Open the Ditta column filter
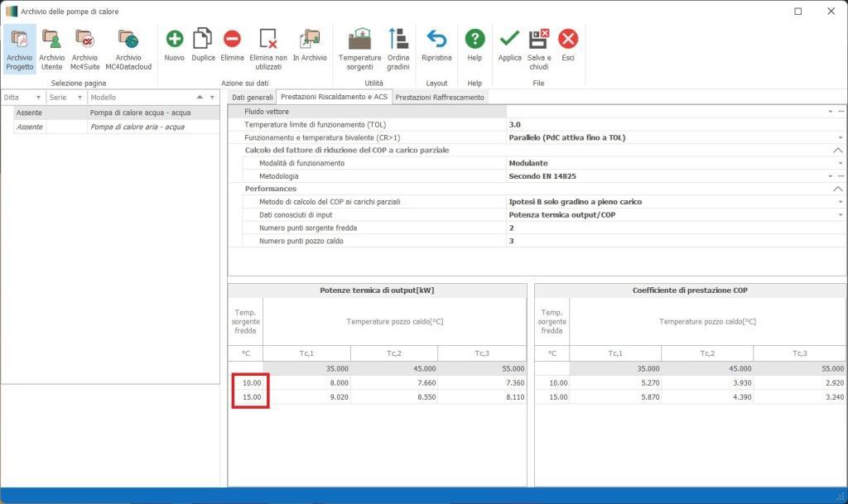This screenshot has width=848, height=504. (x=38, y=98)
